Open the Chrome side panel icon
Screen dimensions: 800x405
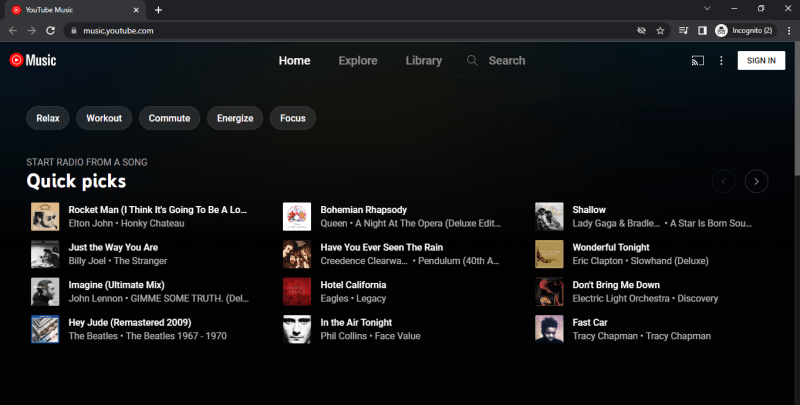click(x=703, y=31)
